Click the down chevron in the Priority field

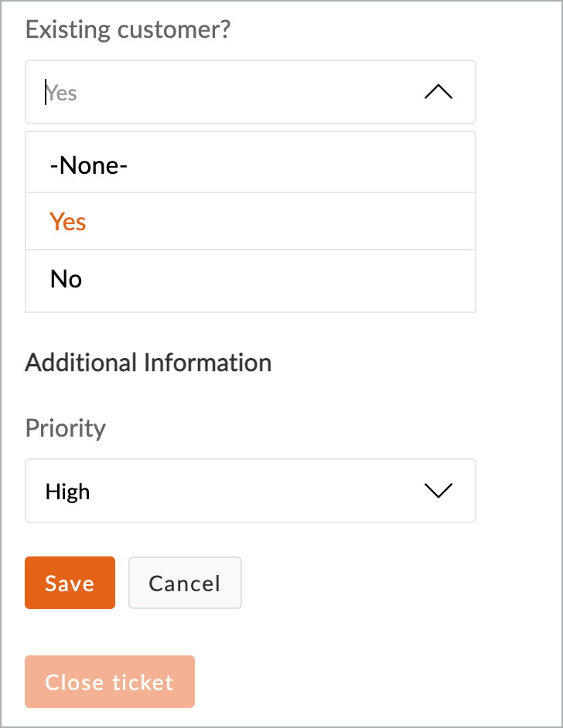[x=438, y=491]
